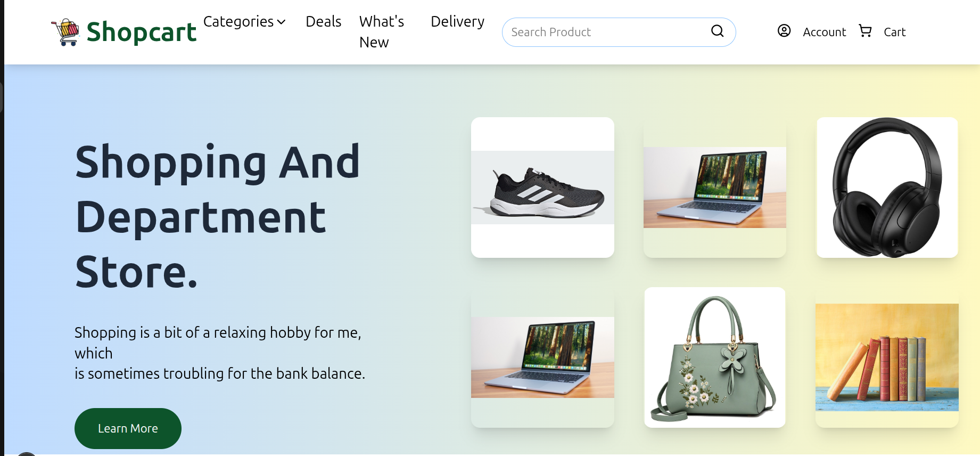Click the Learn More button

128,428
